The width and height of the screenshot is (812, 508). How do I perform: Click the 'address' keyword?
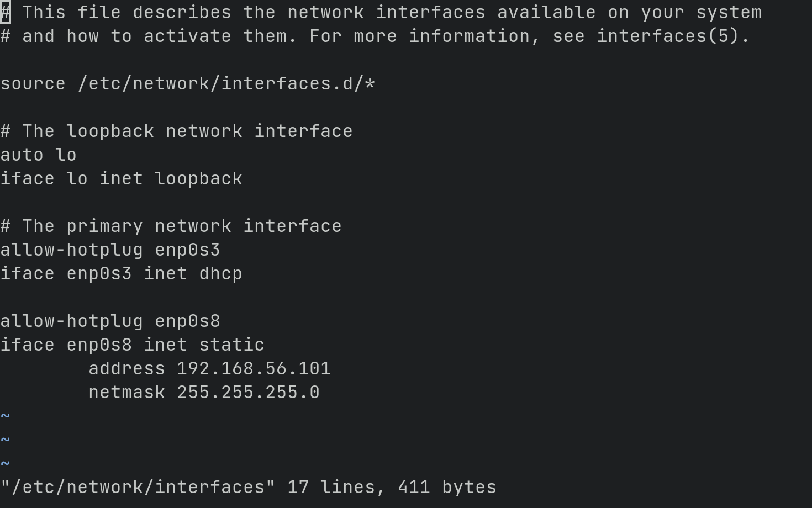click(x=127, y=369)
